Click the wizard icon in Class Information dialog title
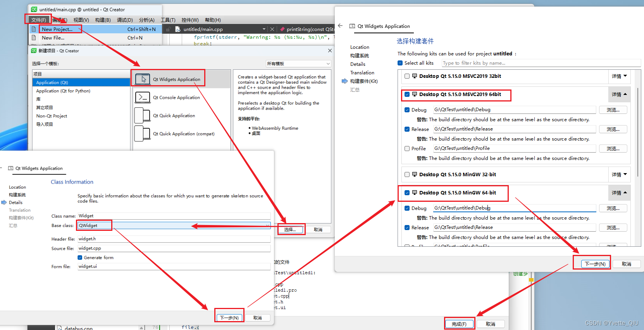This screenshot has height=330, width=644. pyautogui.click(x=11, y=168)
